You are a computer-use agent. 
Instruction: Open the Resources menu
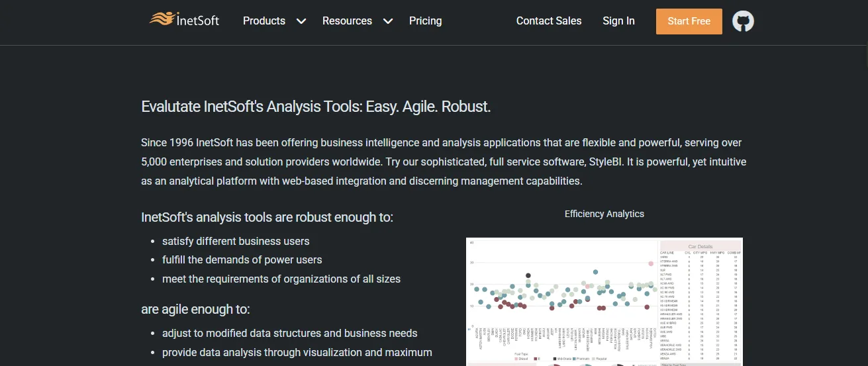pos(347,21)
